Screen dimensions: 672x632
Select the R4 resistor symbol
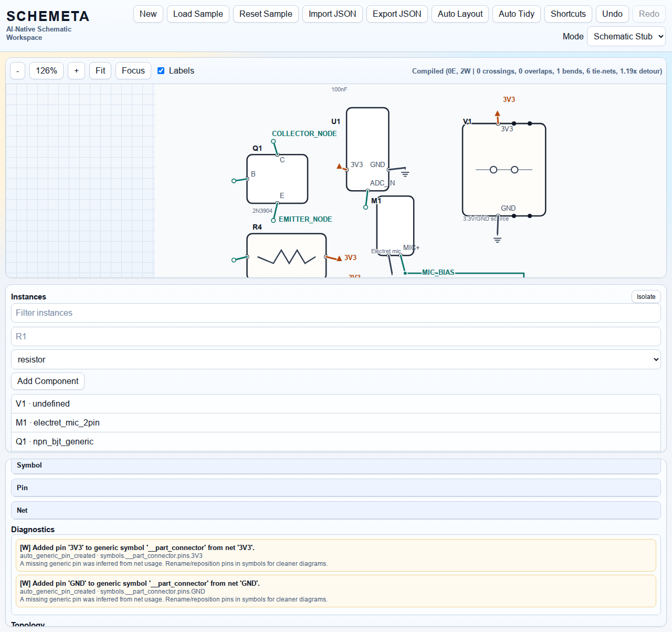point(286,256)
